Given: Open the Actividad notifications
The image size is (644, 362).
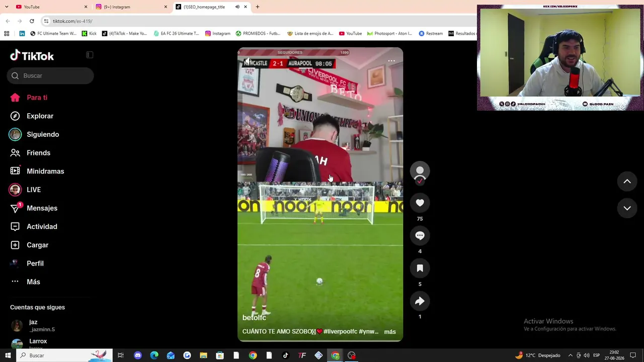Looking at the screenshot, I should pyautogui.click(x=34, y=227).
